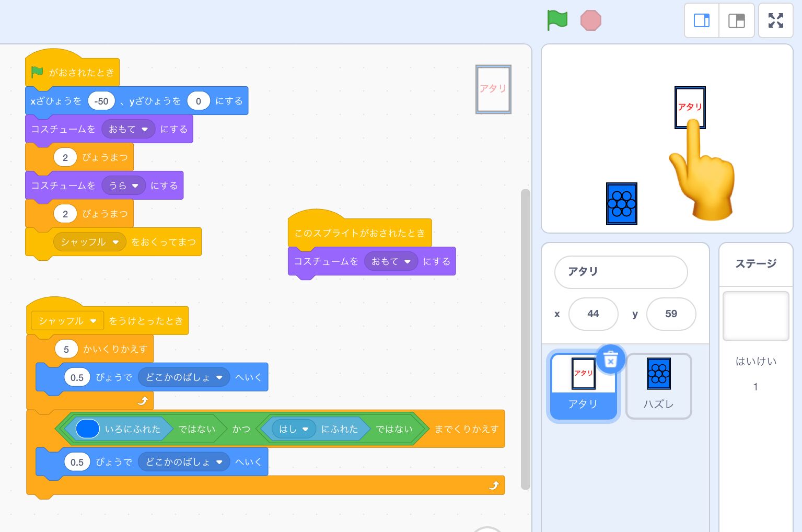The image size is (802, 532).
Task: Click the green flag to start the project
Action: 557,20
